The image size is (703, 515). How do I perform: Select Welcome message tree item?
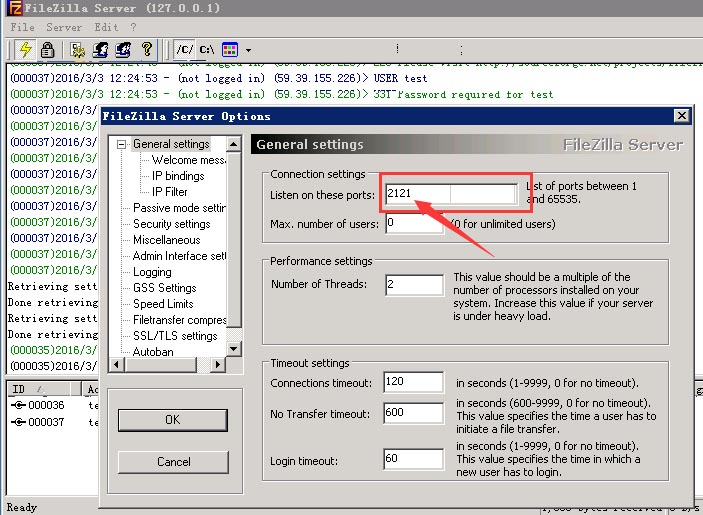[x=188, y=160]
